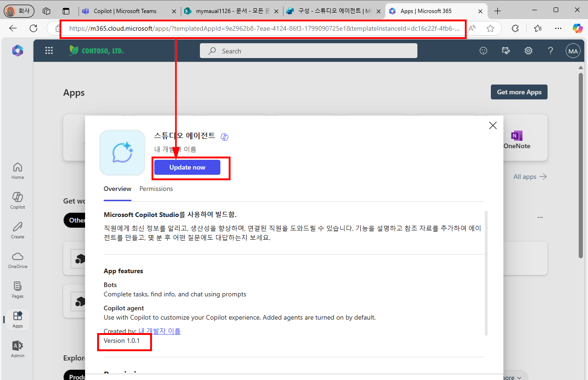The width and height of the screenshot is (588, 380).
Task: Open the 내 개발자 이름 creator link
Action: pyautogui.click(x=159, y=331)
